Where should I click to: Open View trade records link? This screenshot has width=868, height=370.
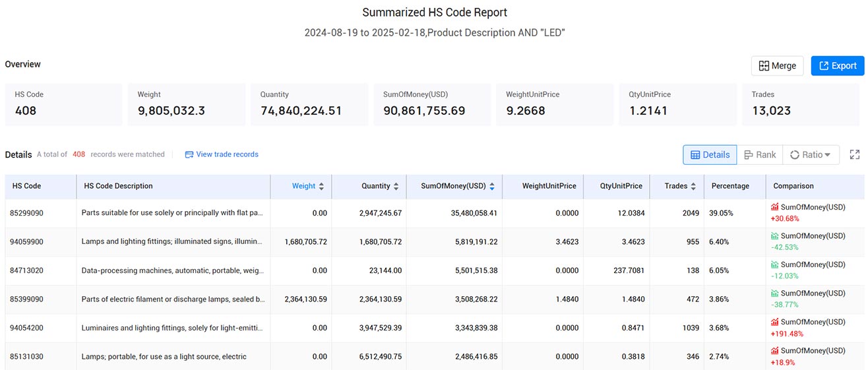[x=222, y=154]
